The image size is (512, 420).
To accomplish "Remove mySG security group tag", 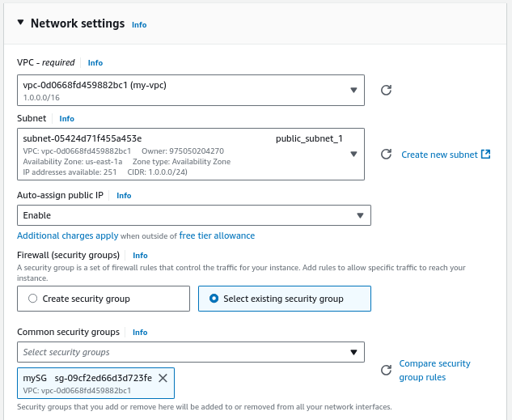I will click(163, 378).
